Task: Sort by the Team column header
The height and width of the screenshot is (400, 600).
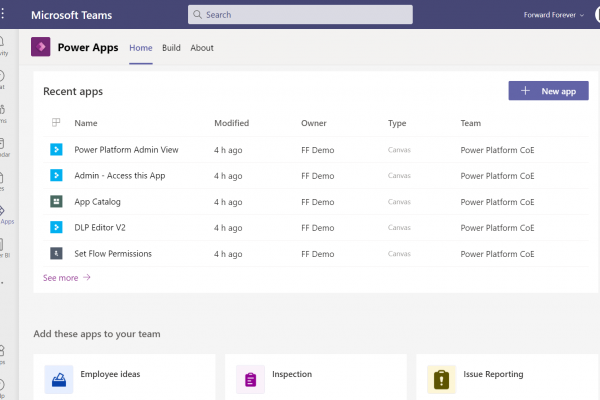Action: click(471, 123)
